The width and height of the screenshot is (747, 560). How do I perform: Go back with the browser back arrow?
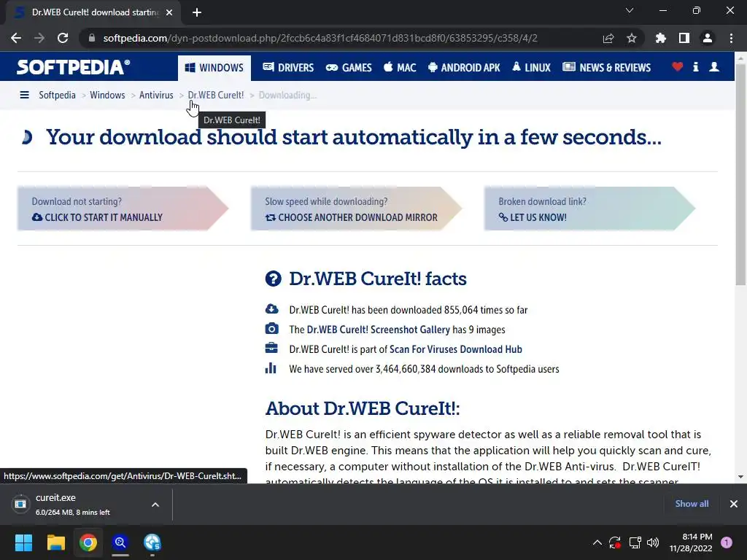coord(16,38)
